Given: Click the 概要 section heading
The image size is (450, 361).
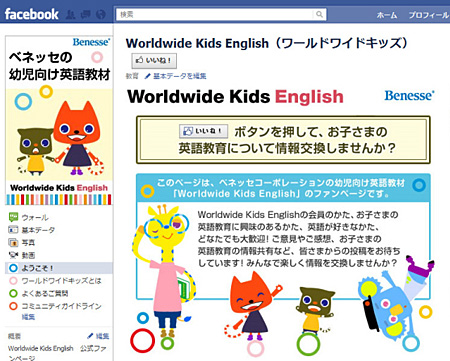Looking at the screenshot, I should (x=14, y=336).
